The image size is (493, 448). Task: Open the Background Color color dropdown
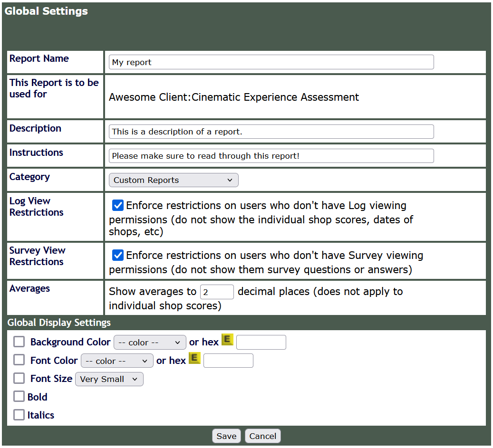click(150, 342)
